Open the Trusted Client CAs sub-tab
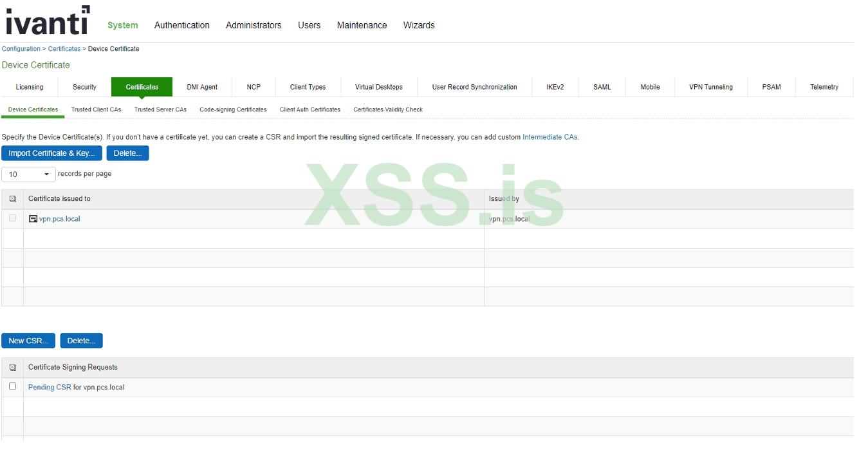Viewport: 868px width, 470px height. pos(96,109)
